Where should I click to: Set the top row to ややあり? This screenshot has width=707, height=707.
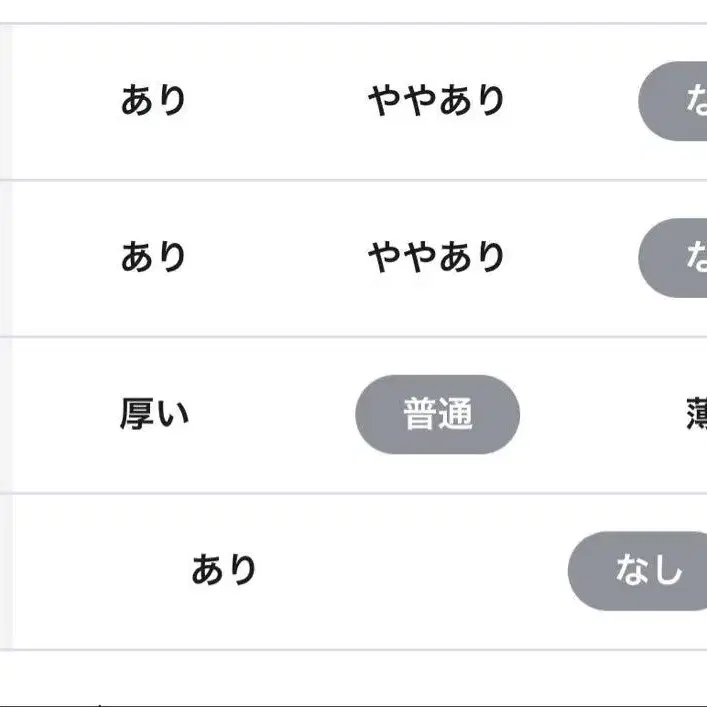[436, 101]
